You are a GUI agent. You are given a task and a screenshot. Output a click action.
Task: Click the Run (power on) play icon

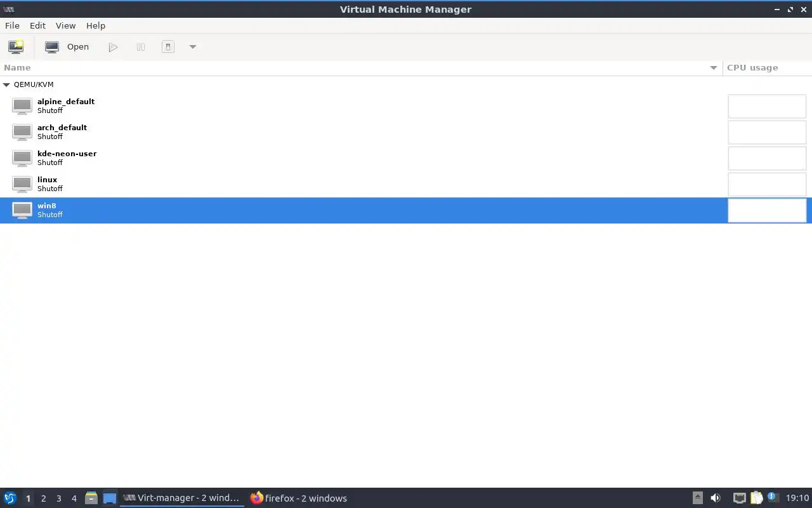(113, 47)
